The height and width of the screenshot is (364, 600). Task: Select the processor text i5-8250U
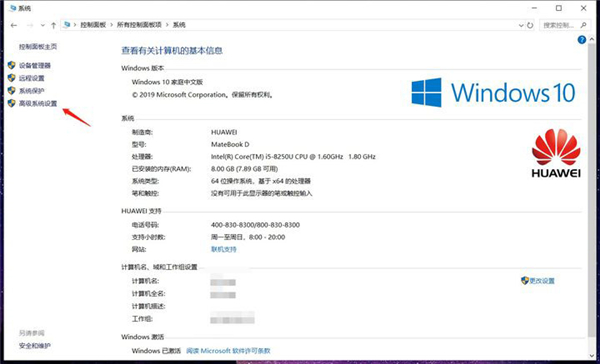point(292,157)
